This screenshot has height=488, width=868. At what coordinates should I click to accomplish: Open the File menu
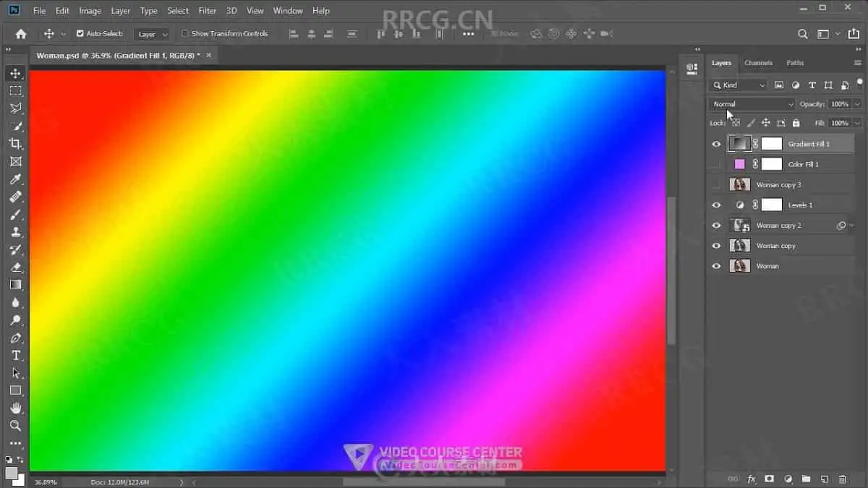(39, 11)
